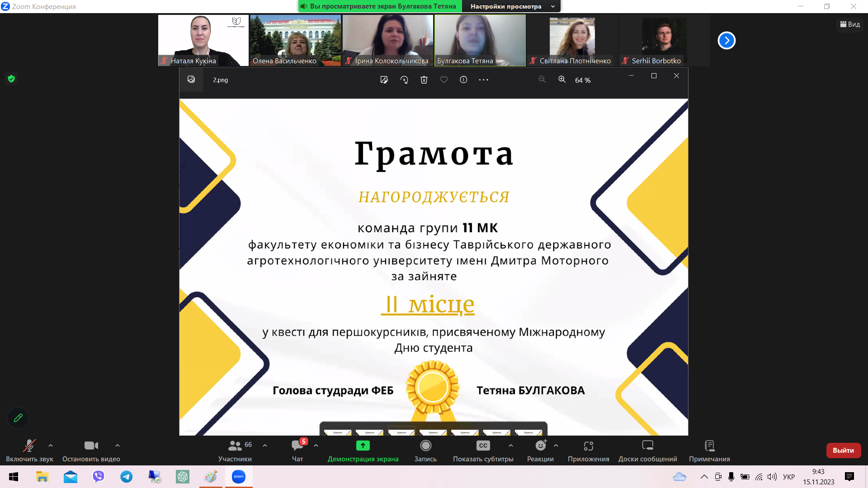Unmute via Включить звук microphone button
Image resolution: width=868 pixels, height=488 pixels.
point(29,450)
